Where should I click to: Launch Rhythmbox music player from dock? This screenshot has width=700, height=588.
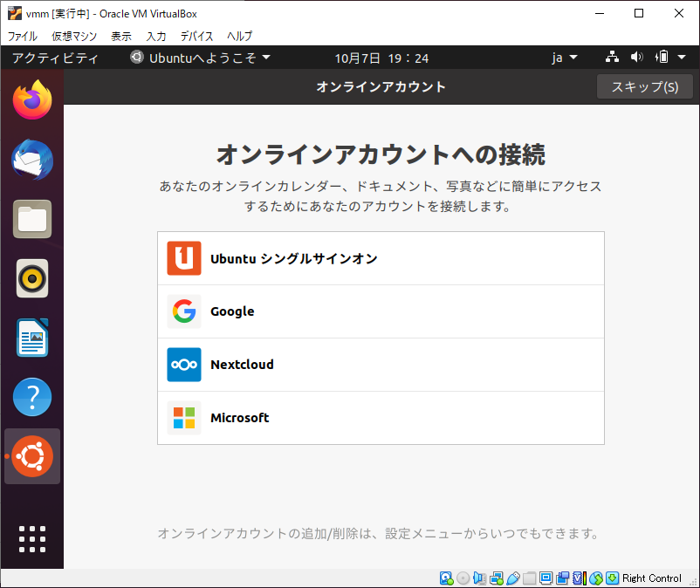pyautogui.click(x=32, y=278)
